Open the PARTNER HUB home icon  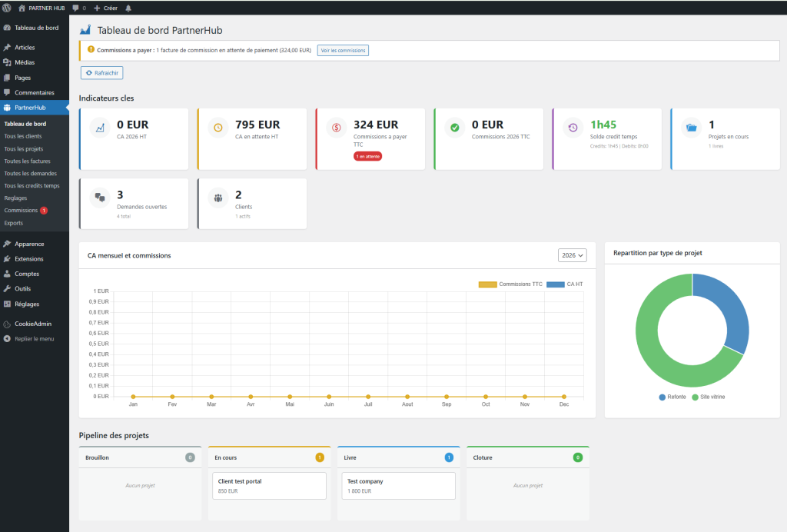[22, 8]
